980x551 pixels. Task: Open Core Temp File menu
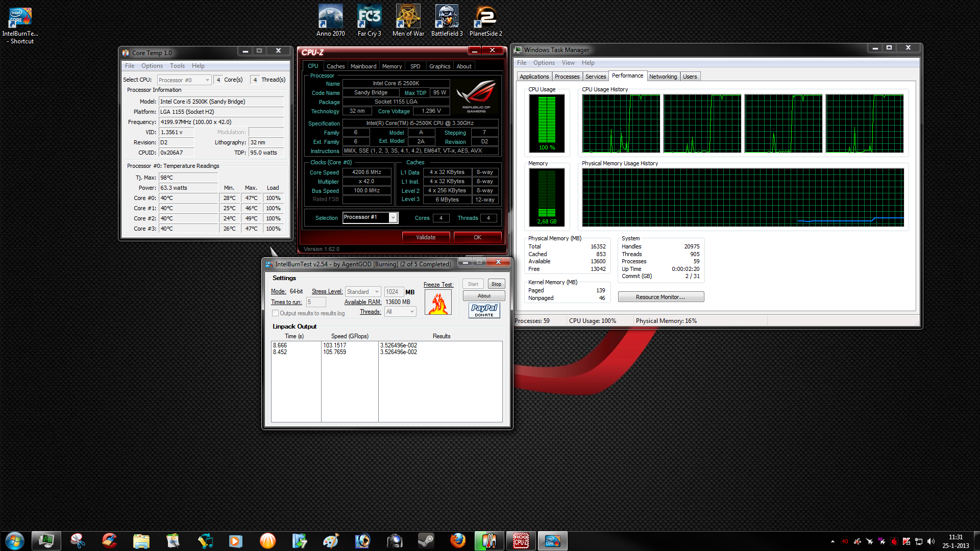130,66
